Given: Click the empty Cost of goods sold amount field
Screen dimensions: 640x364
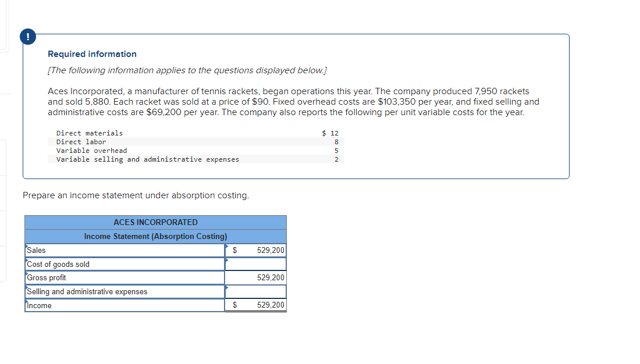Looking at the screenshot, I should pyautogui.click(x=255, y=264).
